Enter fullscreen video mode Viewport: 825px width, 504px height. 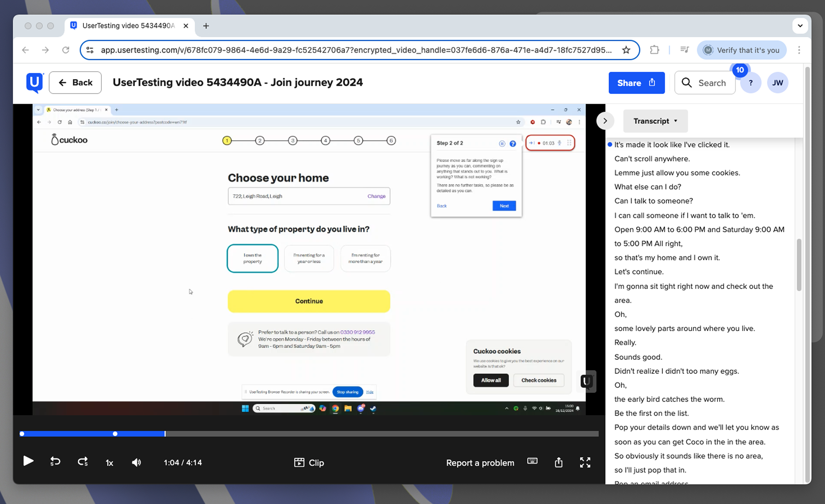click(585, 462)
